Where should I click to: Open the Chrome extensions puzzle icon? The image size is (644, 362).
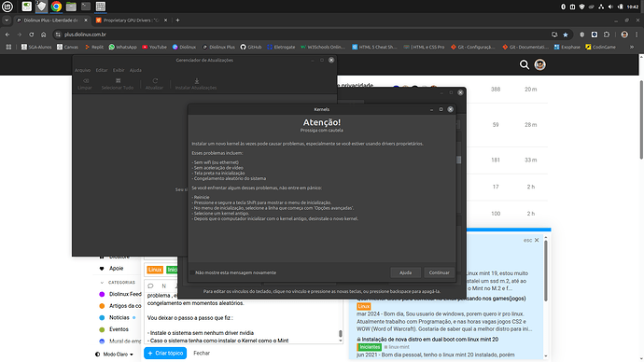(x=607, y=35)
